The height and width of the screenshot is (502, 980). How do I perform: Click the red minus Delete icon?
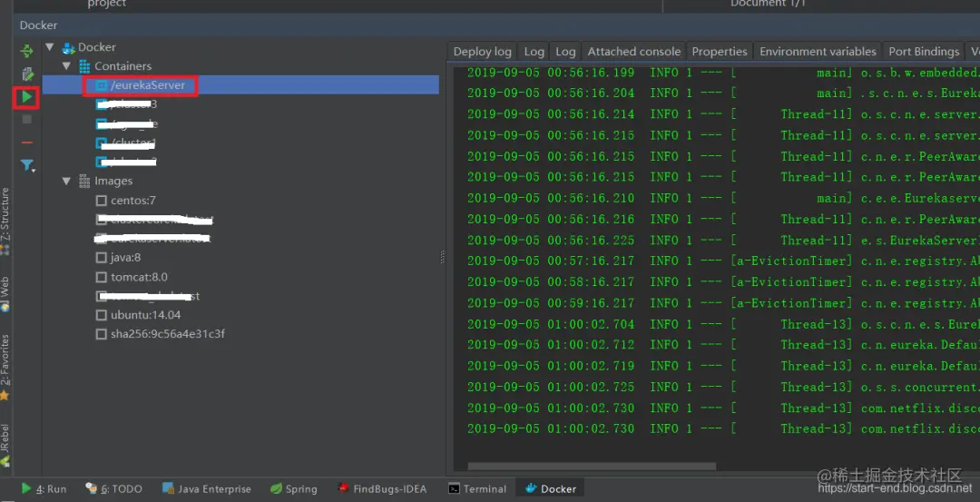coord(27,143)
